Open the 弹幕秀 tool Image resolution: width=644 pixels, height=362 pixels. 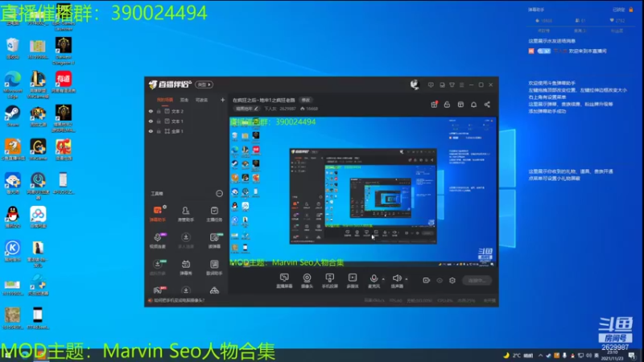tap(186, 267)
